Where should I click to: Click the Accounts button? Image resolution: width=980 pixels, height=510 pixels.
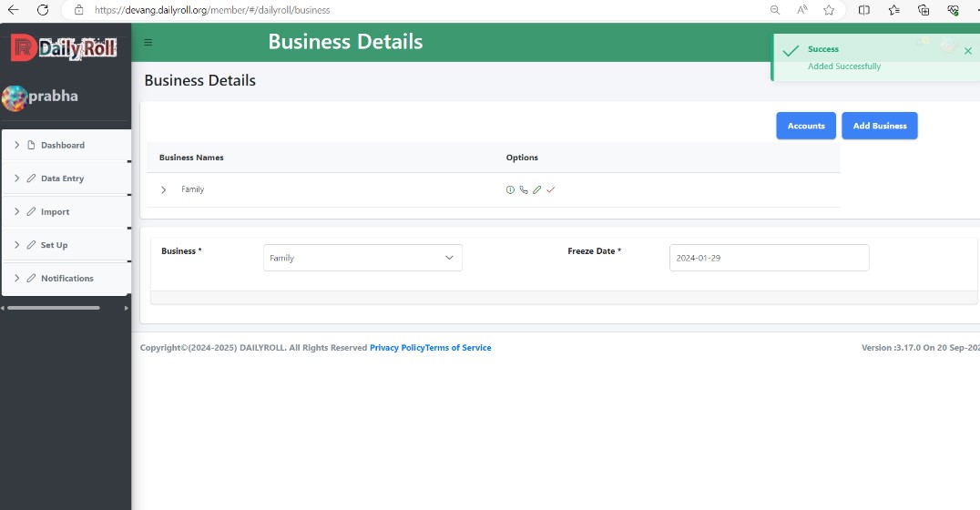pyautogui.click(x=806, y=126)
